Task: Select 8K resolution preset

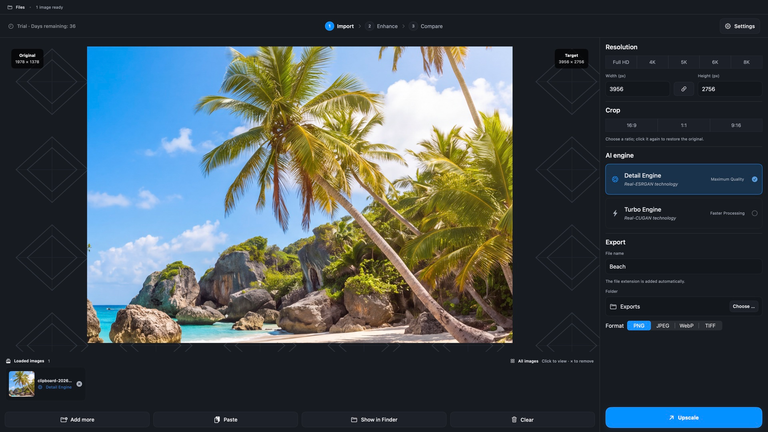Action: 746,62
